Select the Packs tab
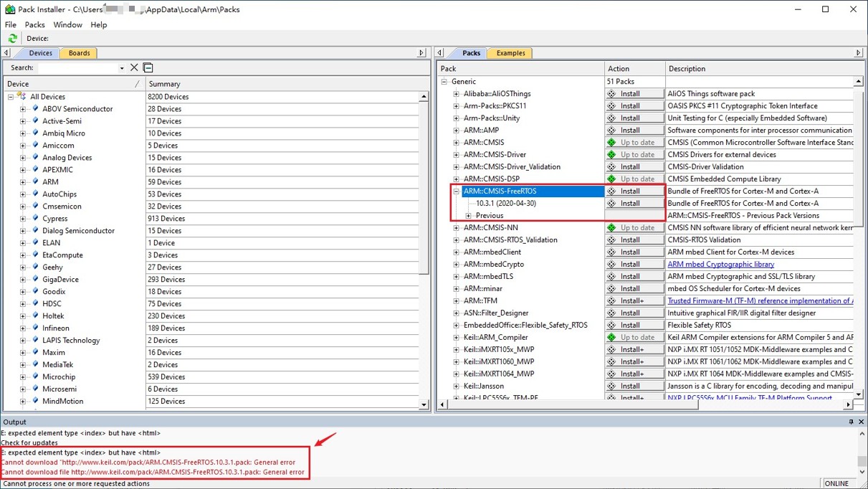Viewport: 868px width, 489px height. (x=471, y=53)
